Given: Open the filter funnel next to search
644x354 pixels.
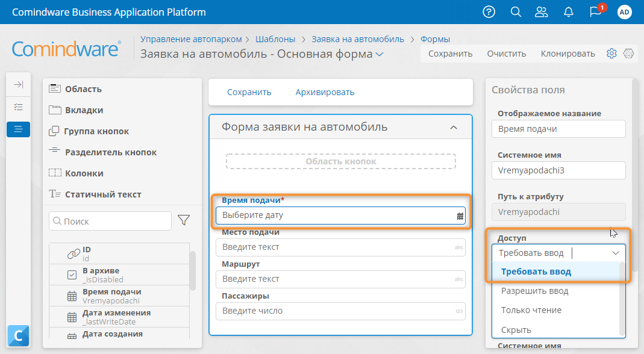Looking at the screenshot, I should (184, 220).
